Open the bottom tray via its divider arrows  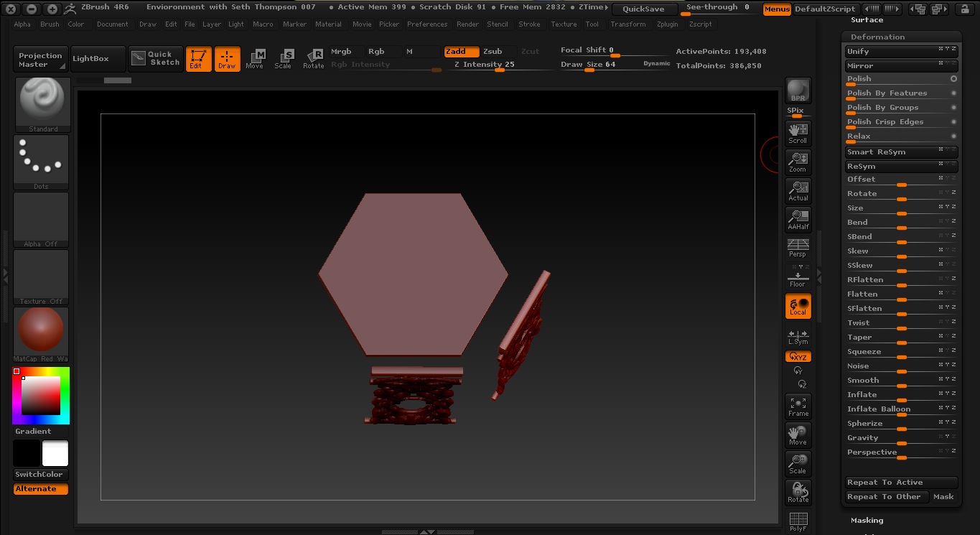point(427,532)
